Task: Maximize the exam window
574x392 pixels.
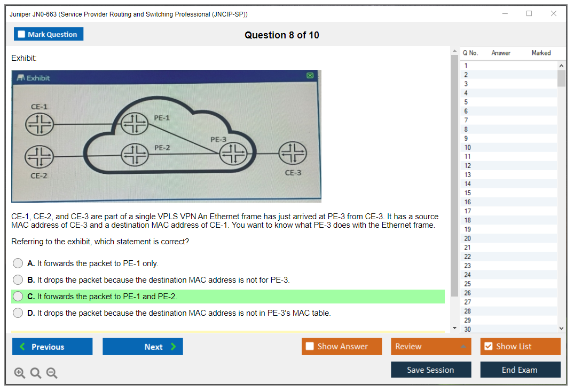Action: (x=529, y=14)
